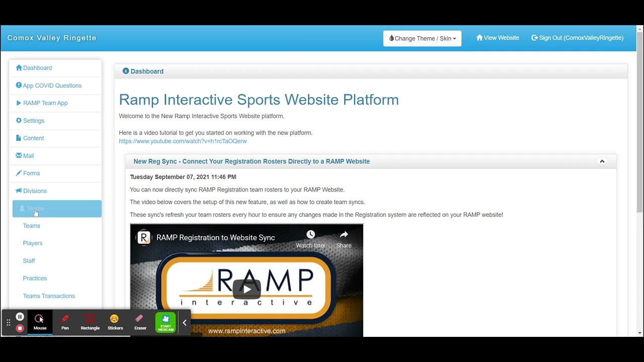Select the Rectangle tool in recorder toolbar
The width and height of the screenshot is (644, 362).
90,322
